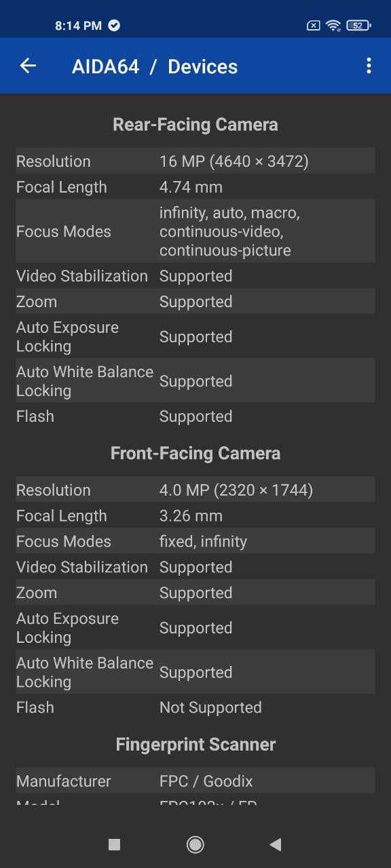391x868 pixels.
Task: Select the Manufacturer FPC / Goodix row
Action: click(x=195, y=781)
